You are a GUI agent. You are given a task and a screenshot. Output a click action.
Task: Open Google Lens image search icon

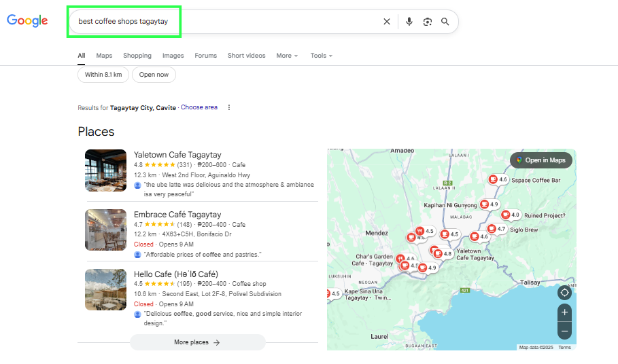pos(427,22)
